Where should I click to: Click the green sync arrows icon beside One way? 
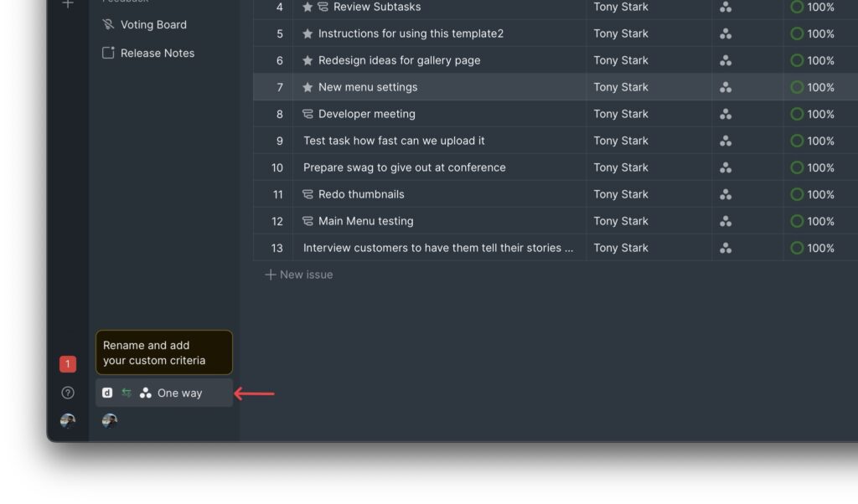[127, 393]
